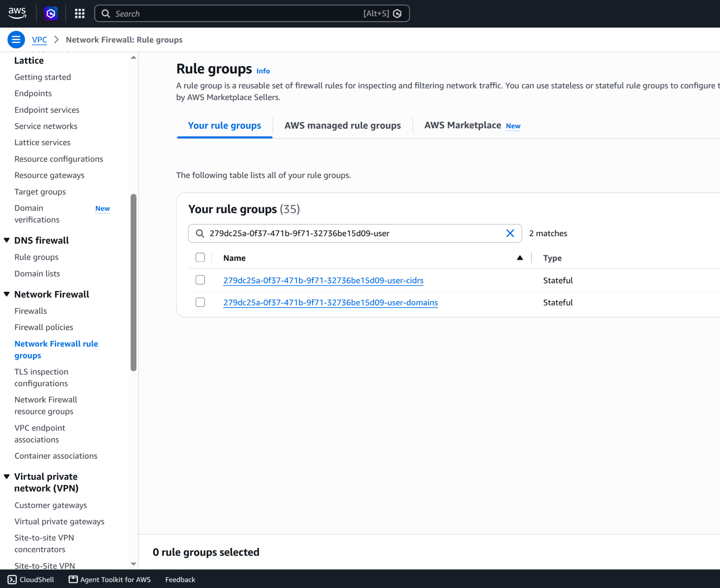
Task: Open Resource configurations page
Action: 59,159
